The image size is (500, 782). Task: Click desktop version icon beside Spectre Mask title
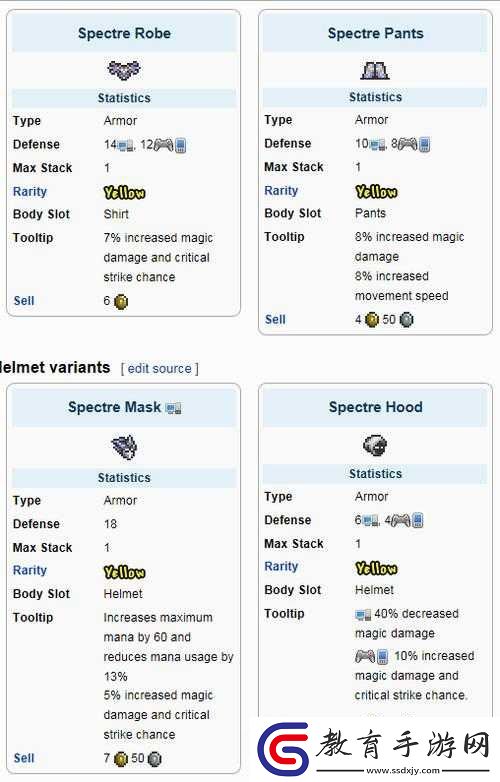173,408
